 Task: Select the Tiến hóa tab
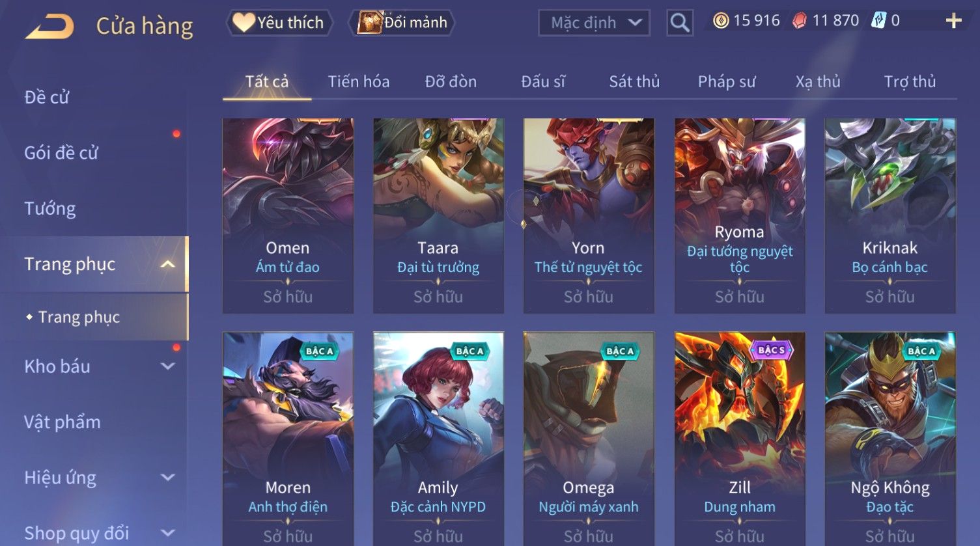[x=358, y=81]
